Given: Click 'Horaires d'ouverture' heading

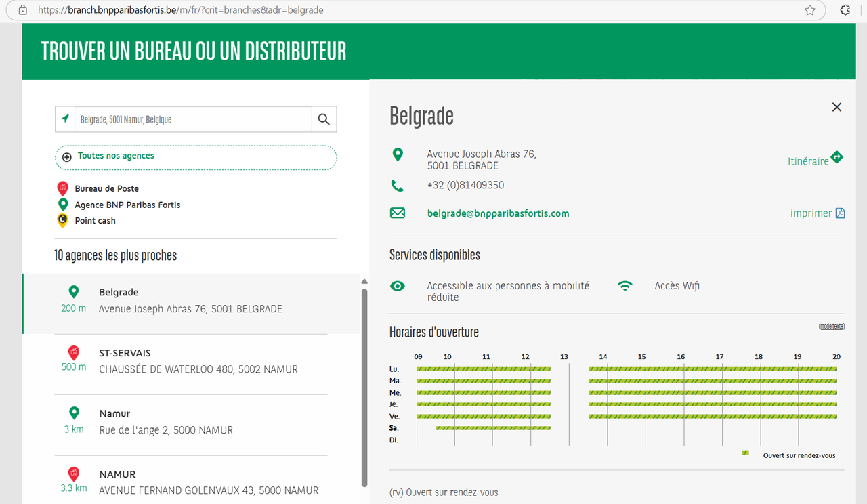Looking at the screenshot, I should (434, 332).
